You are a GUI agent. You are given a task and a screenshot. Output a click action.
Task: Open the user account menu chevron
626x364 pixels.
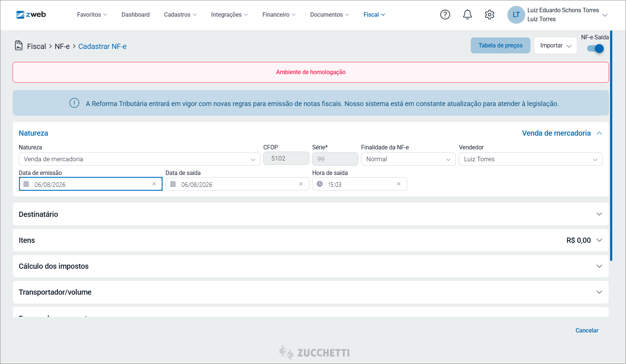[605, 15]
